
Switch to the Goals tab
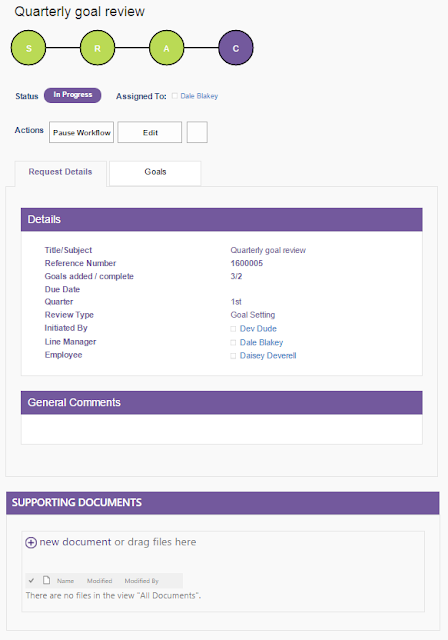155,173
